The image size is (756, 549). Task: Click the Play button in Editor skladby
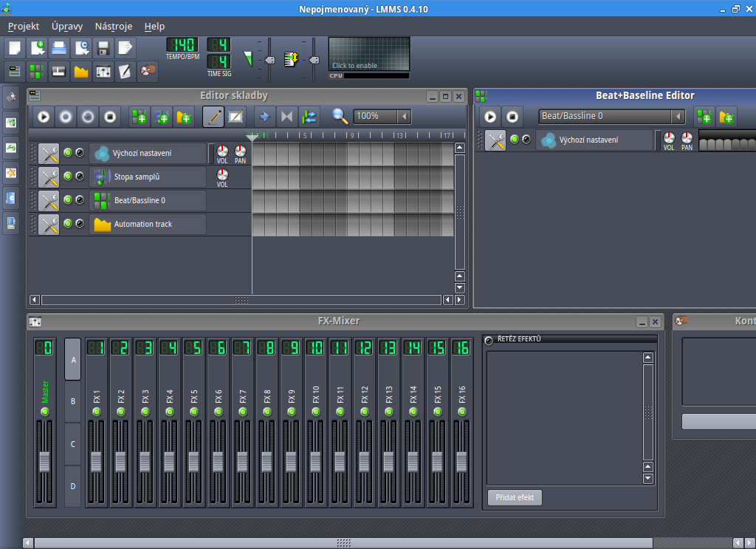44,116
